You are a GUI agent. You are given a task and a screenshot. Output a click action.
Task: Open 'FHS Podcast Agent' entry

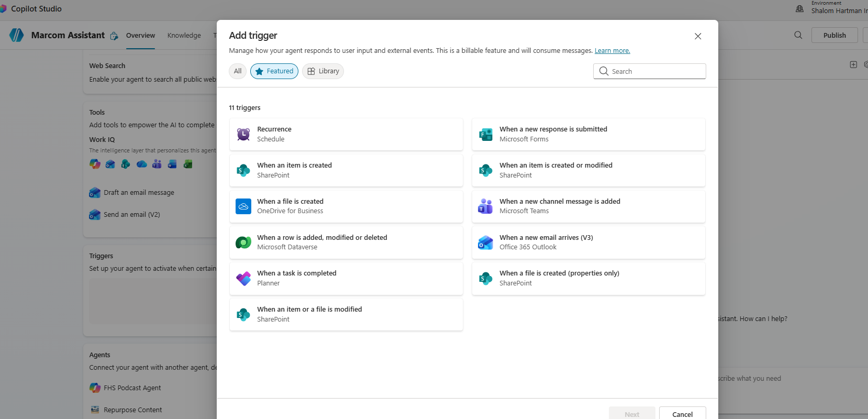(x=132, y=388)
